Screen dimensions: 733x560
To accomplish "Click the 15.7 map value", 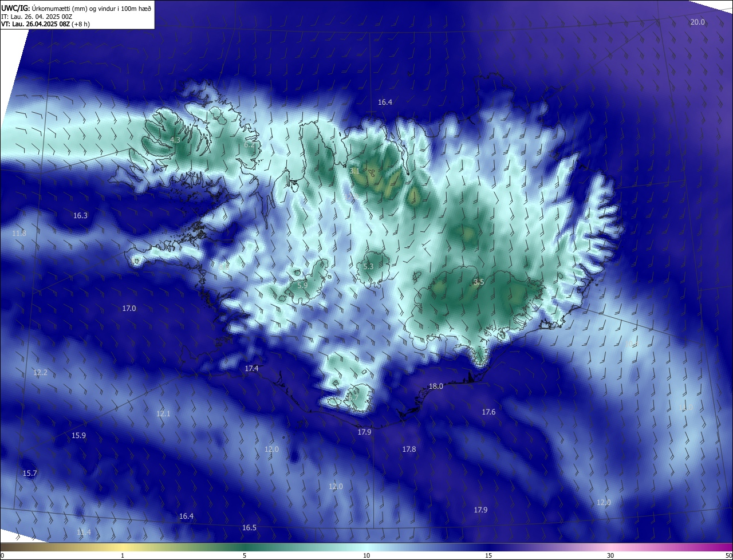I will (29, 474).
